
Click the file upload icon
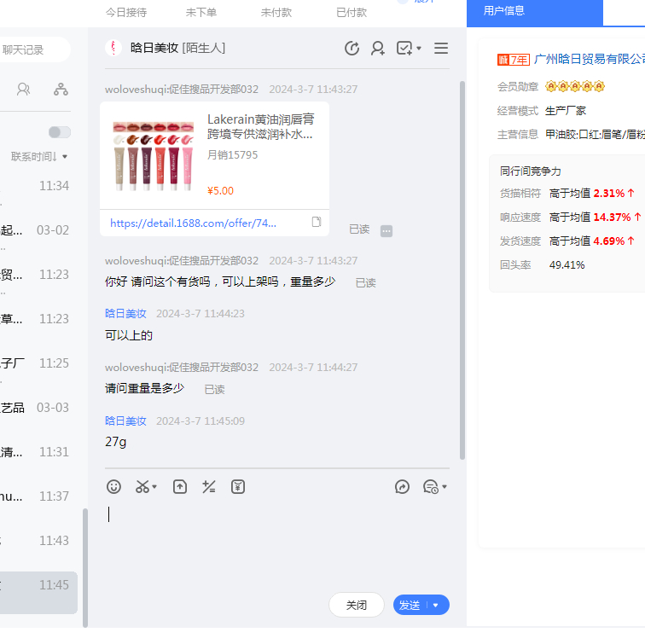(x=180, y=486)
